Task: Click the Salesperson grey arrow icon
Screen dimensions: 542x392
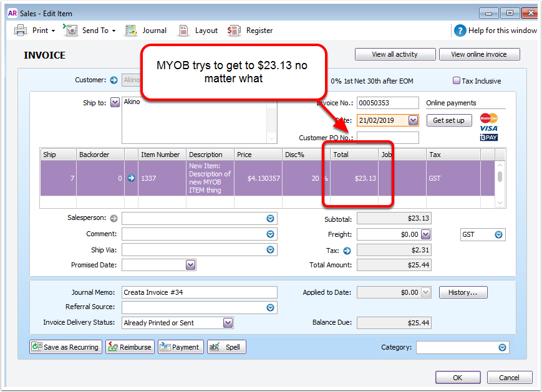Action: 114,218
